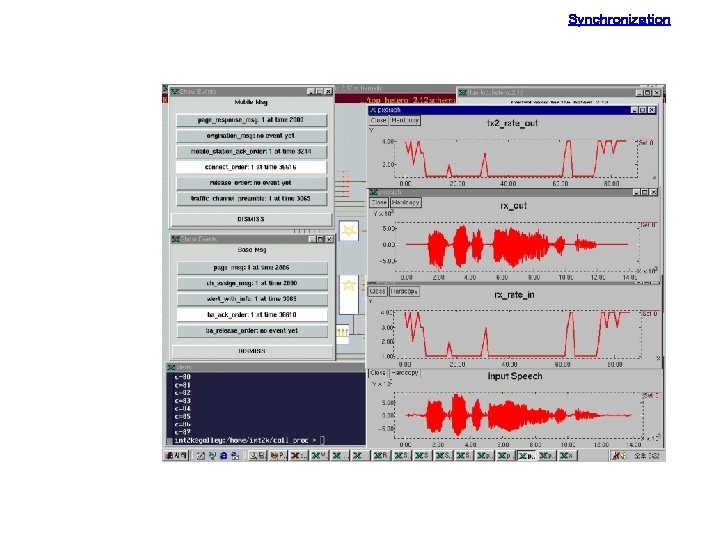The height and width of the screenshot is (540, 720).
Task: Click Hardcopy in the tx2_rate_out graph
Action: (x=405, y=120)
